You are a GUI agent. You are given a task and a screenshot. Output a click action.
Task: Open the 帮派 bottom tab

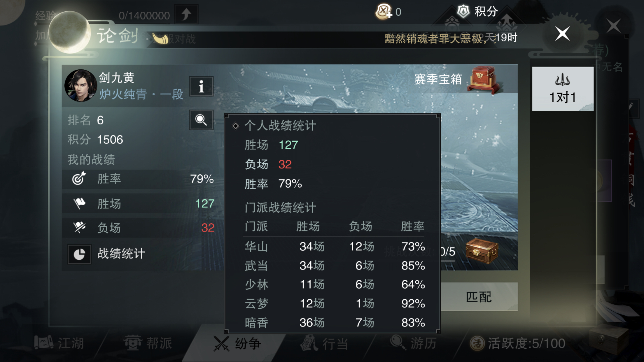pos(148,343)
